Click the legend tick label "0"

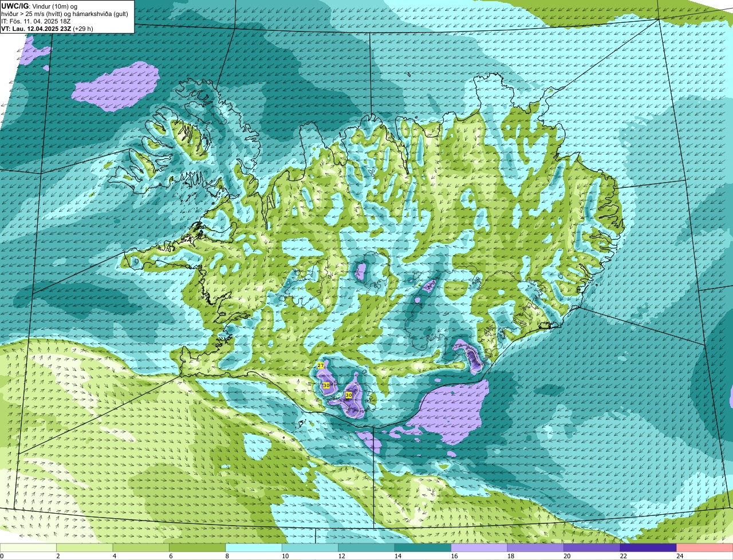(2, 556)
